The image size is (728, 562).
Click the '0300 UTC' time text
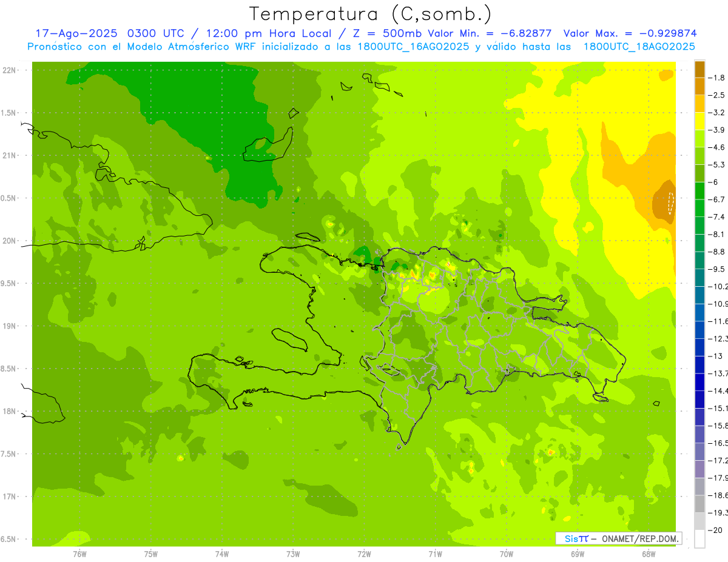156,33
